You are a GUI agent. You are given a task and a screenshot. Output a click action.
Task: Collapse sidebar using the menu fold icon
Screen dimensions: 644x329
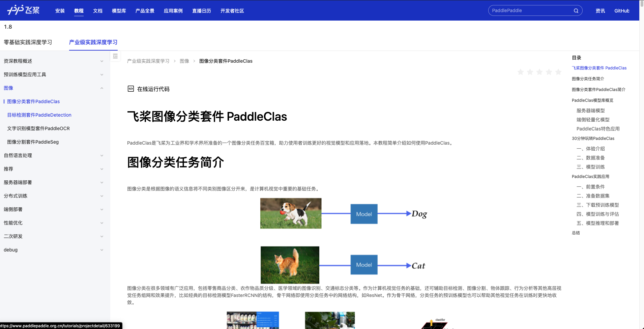pos(115,56)
